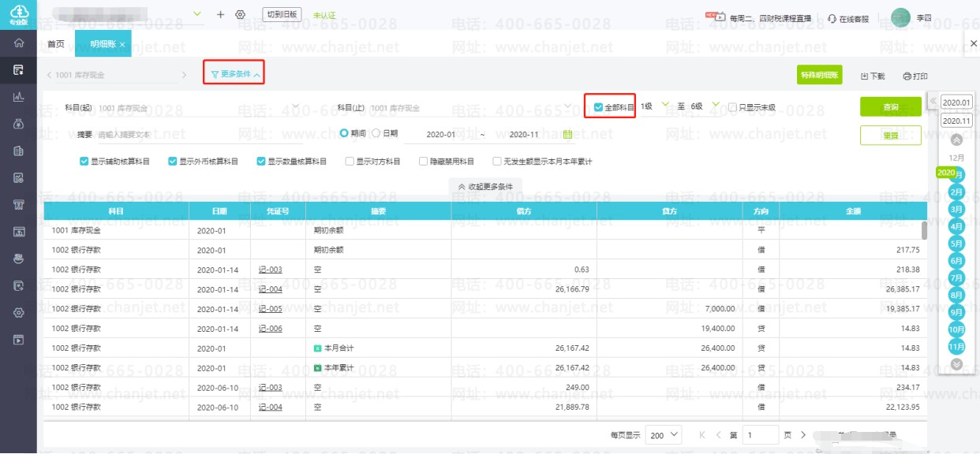Toggle 全部科目 checkbox
This screenshot has height=454, width=980.
pos(598,106)
